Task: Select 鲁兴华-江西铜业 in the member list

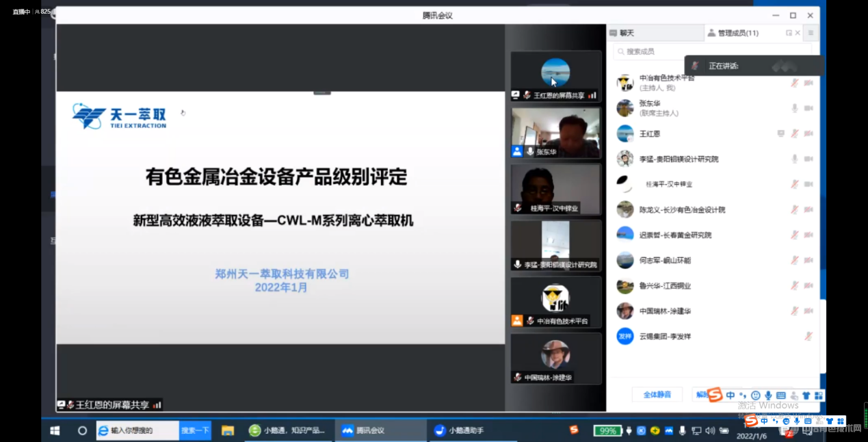Action: [713, 285]
